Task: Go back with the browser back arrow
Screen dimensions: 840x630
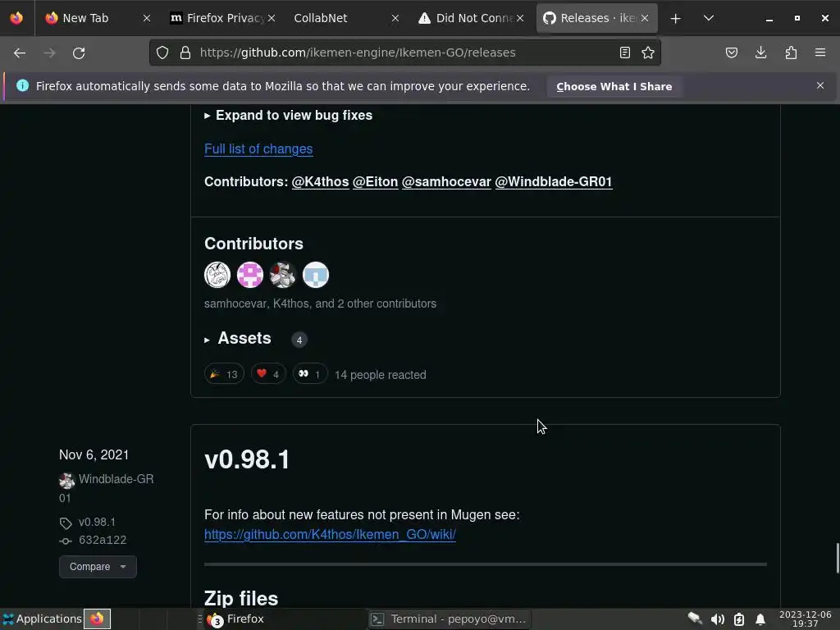Action: pyautogui.click(x=20, y=52)
